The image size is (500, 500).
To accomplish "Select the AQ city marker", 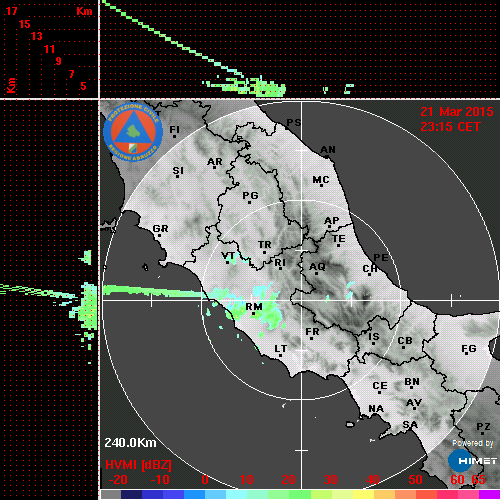I will [316, 274].
